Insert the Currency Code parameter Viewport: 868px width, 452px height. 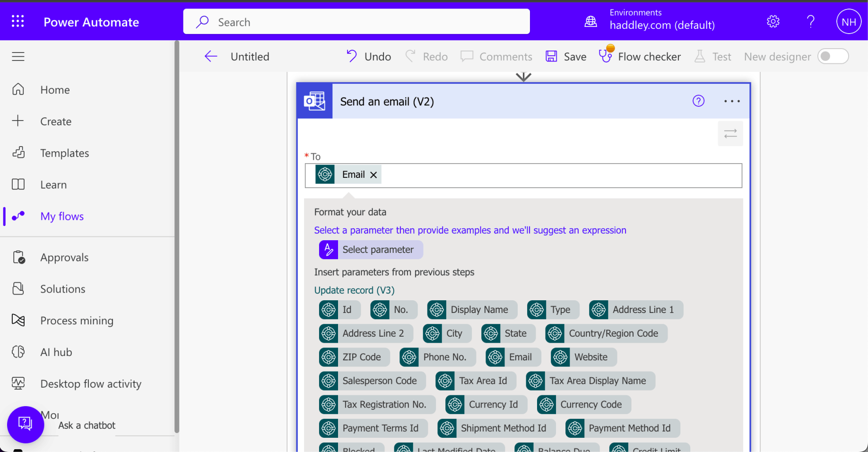click(584, 404)
